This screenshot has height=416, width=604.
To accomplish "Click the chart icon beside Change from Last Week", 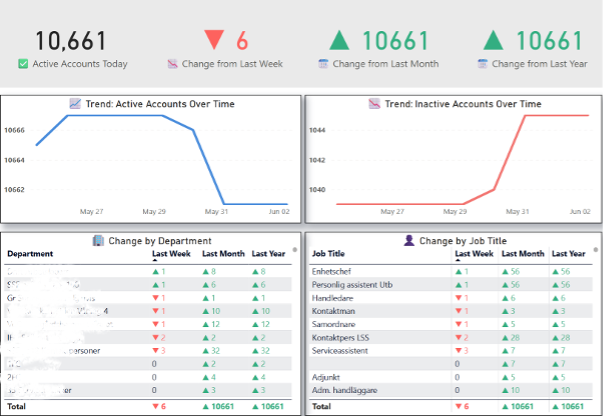I will [x=172, y=64].
